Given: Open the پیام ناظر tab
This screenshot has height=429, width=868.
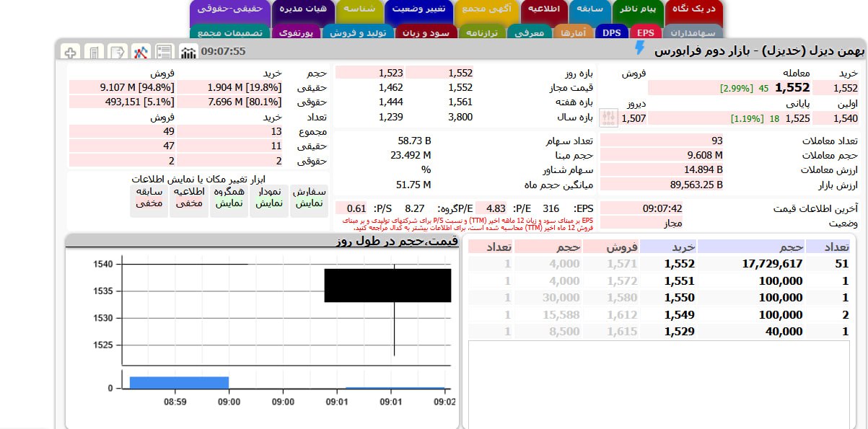Looking at the screenshot, I should point(637,10).
